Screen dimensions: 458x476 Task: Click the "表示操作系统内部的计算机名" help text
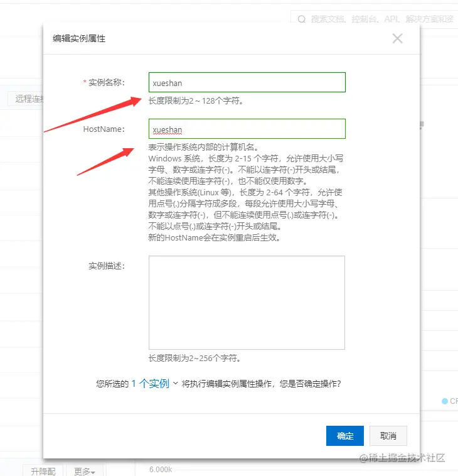[203, 147]
